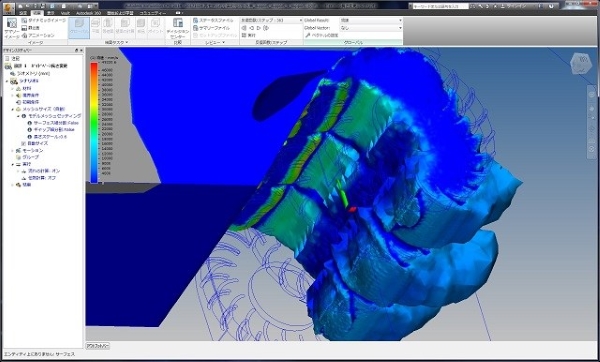Click the application menu logo button
Viewport: 600px width, 362px height.
pos(8,7)
